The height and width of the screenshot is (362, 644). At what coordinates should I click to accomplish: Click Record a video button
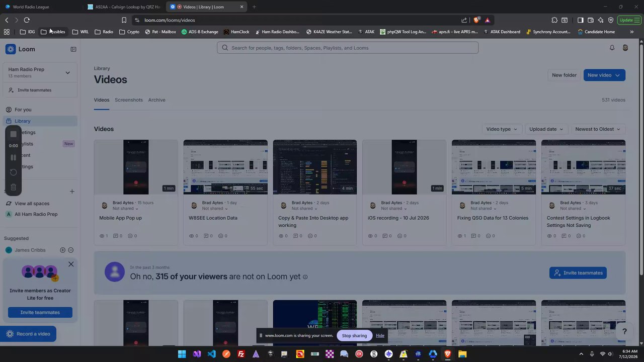(28, 334)
